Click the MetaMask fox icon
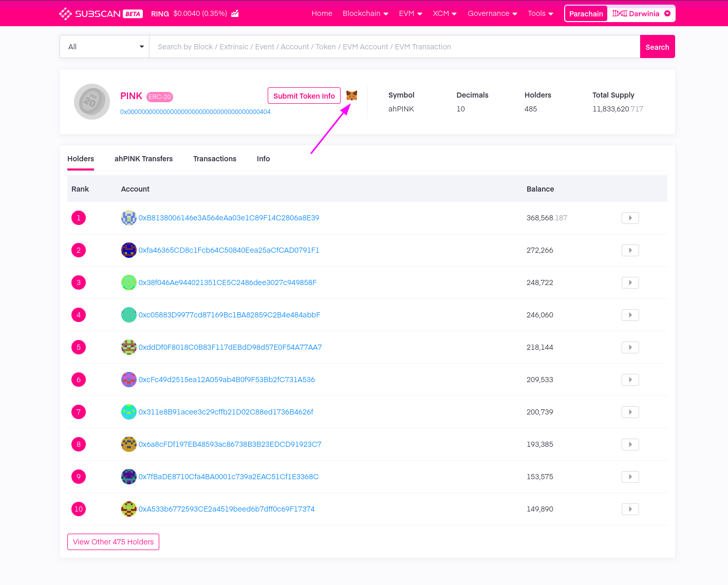The width and height of the screenshot is (728, 585). 351,96
